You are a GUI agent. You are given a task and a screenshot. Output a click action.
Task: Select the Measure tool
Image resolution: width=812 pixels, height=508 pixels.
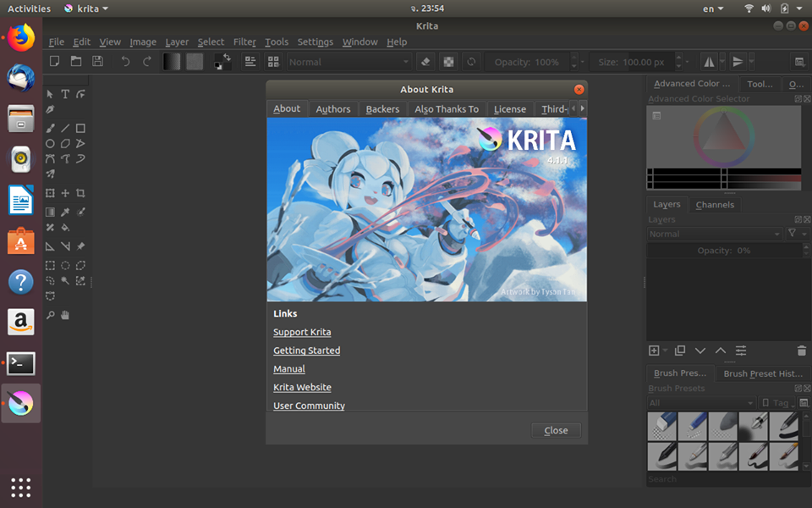(x=65, y=246)
